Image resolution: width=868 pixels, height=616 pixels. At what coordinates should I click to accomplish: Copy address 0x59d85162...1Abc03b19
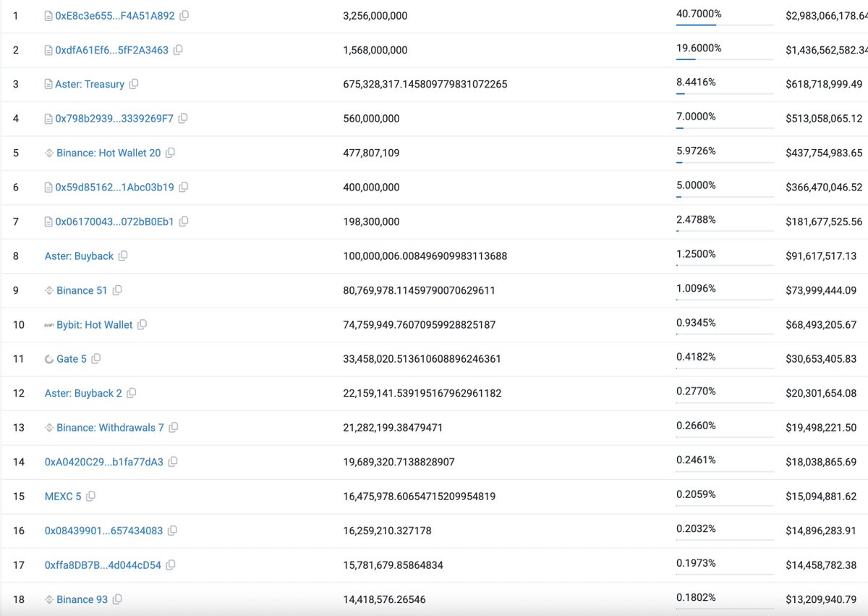(184, 187)
